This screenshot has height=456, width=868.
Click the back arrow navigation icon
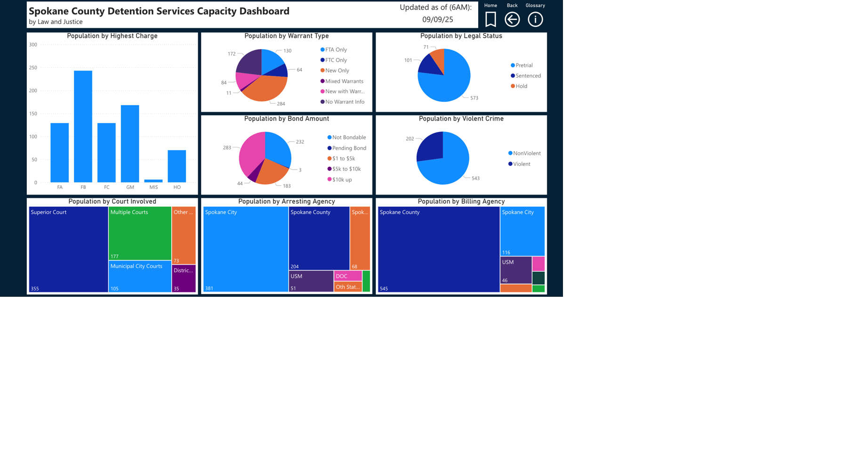[512, 19]
